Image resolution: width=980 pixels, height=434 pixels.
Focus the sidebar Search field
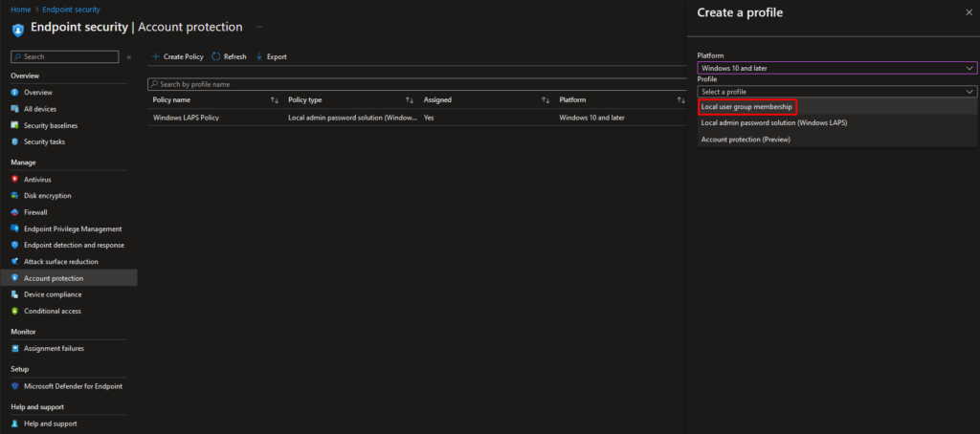point(65,56)
